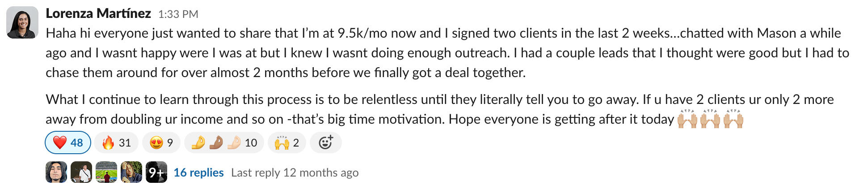
Task: Click the raised-hands reaction pill showing 2
Action: 287,143
